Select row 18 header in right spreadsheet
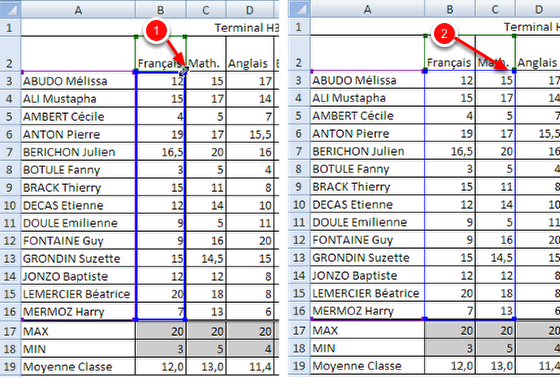Screen dimensions: 560x378 (299, 348)
